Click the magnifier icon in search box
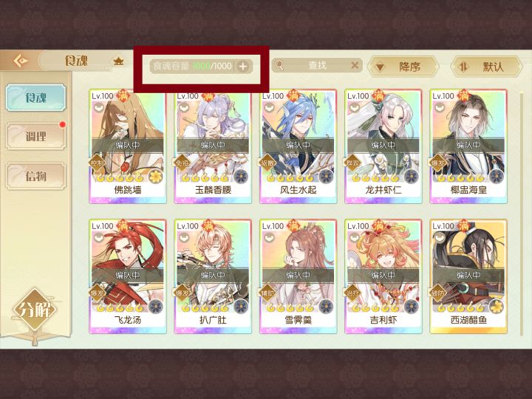The width and height of the screenshot is (532, 399). [279, 65]
